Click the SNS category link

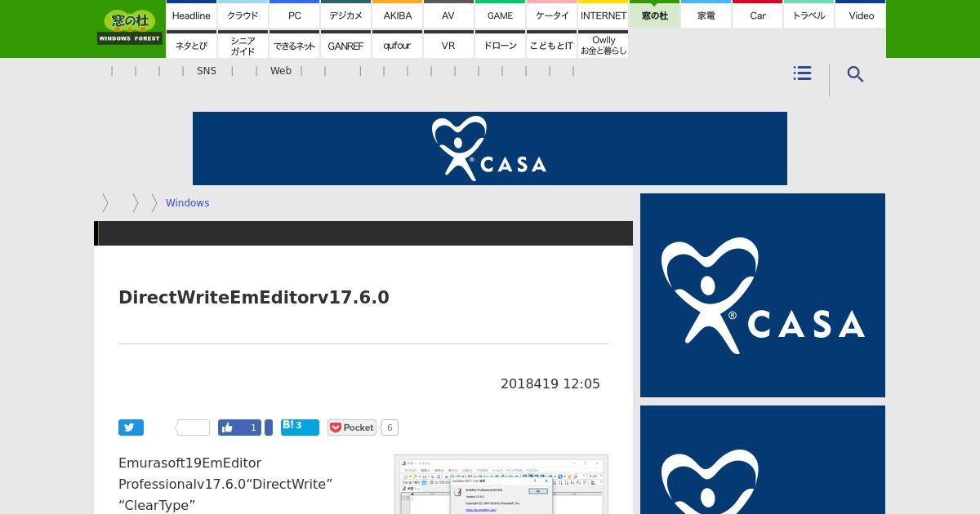click(x=207, y=71)
